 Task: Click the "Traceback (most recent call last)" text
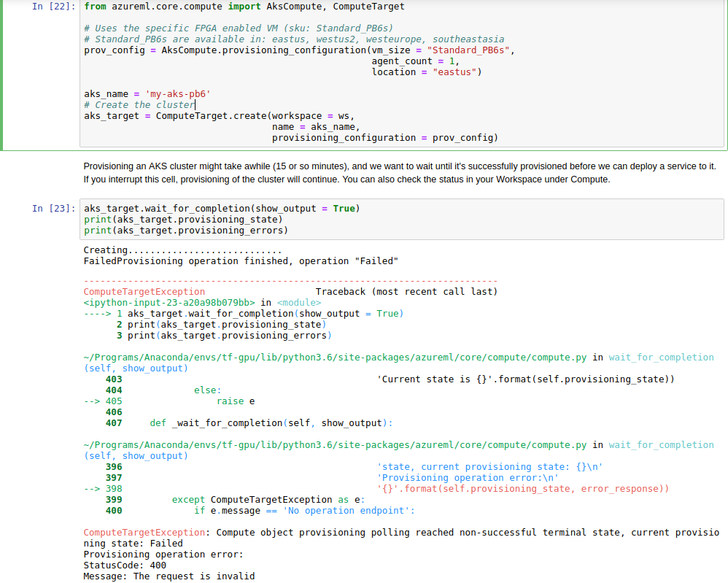click(407, 292)
